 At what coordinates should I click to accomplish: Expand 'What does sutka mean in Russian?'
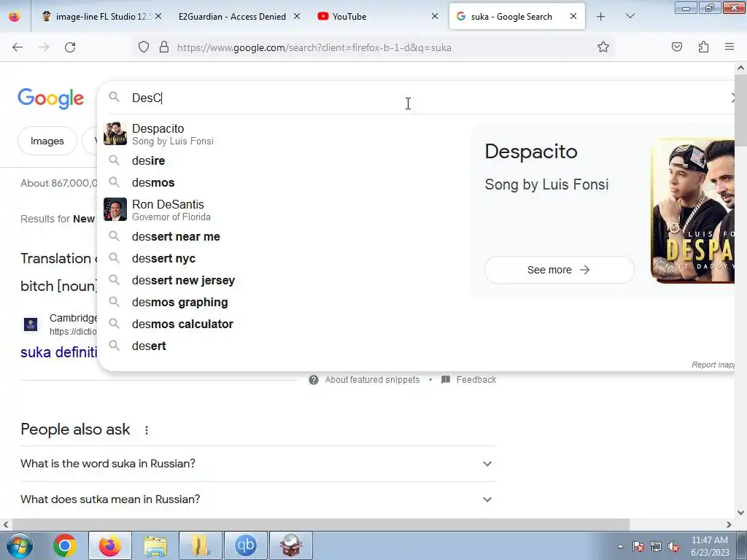point(258,499)
